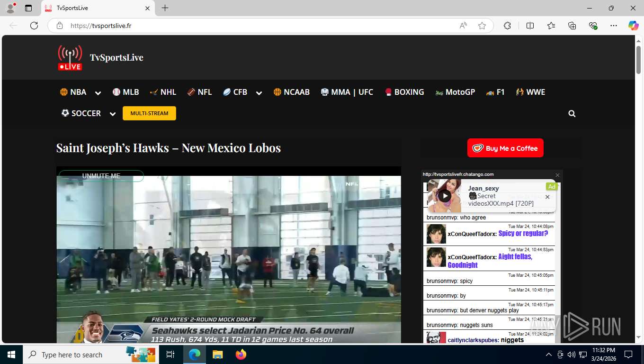Open the NFL menu item
The width and height of the screenshot is (644, 364).
(200, 92)
